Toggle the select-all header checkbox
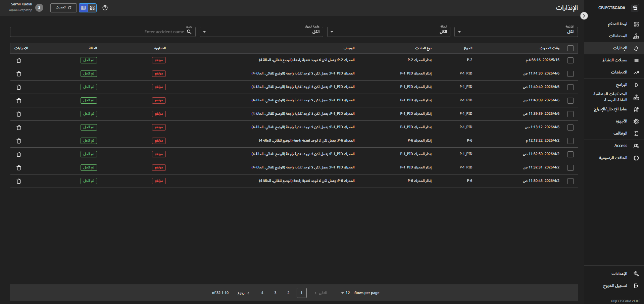Image resolution: width=644 pixels, height=304 pixels. pos(570,48)
